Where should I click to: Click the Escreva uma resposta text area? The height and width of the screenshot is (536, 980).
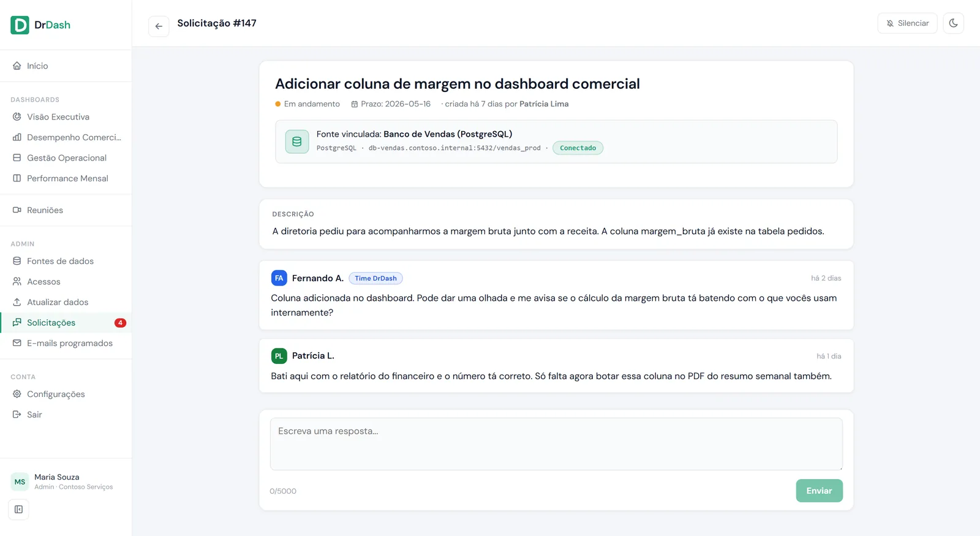[x=556, y=444]
